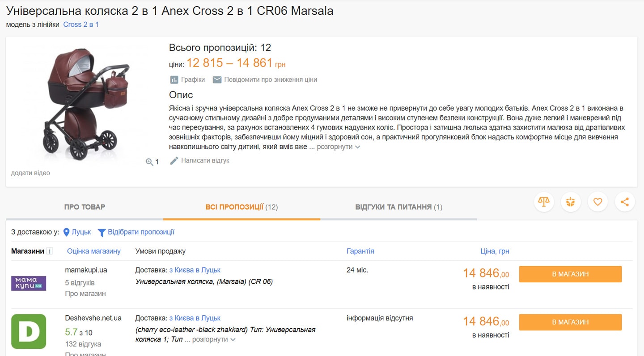Go to Deshevshe.net.ua shop via В МАГАЗИН

pyautogui.click(x=570, y=322)
